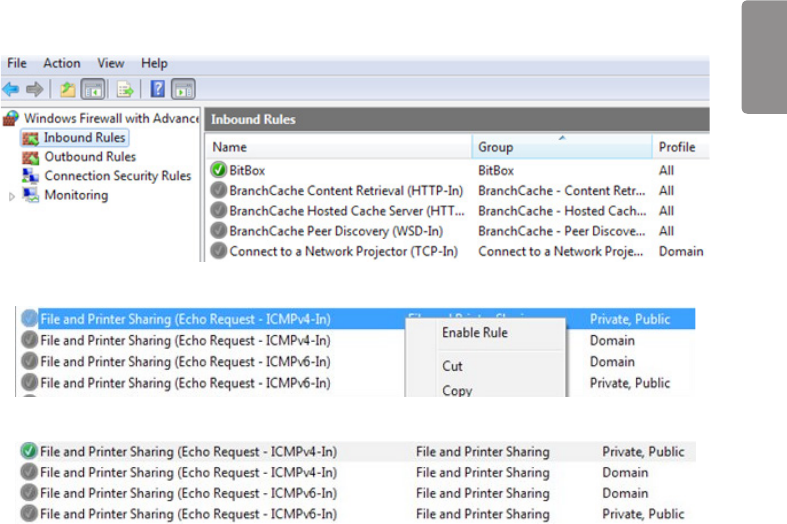Click the Back arrow toolbar icon
This screenshot has height=524, width=787.
pyautogui.click(x=11, y=90)
